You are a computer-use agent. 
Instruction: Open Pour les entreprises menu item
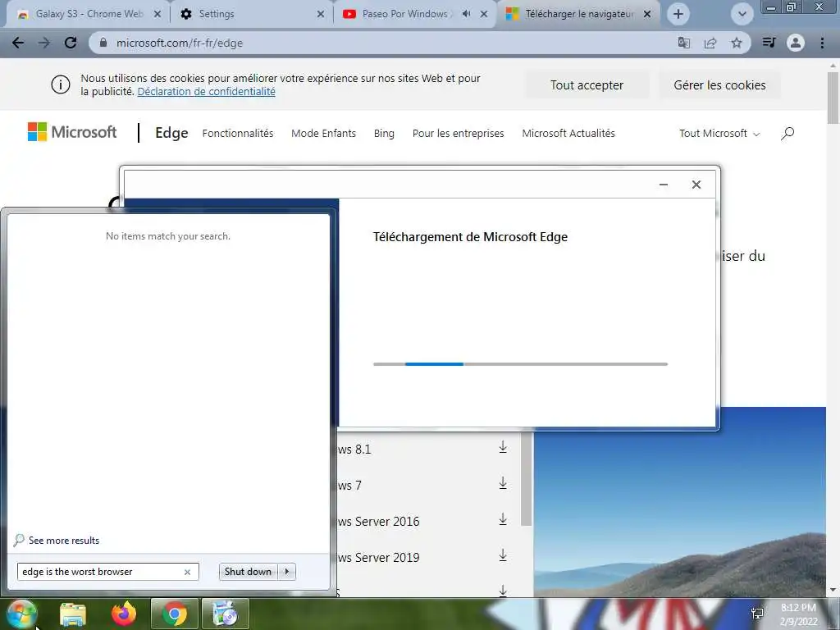[x=458, y=134]
